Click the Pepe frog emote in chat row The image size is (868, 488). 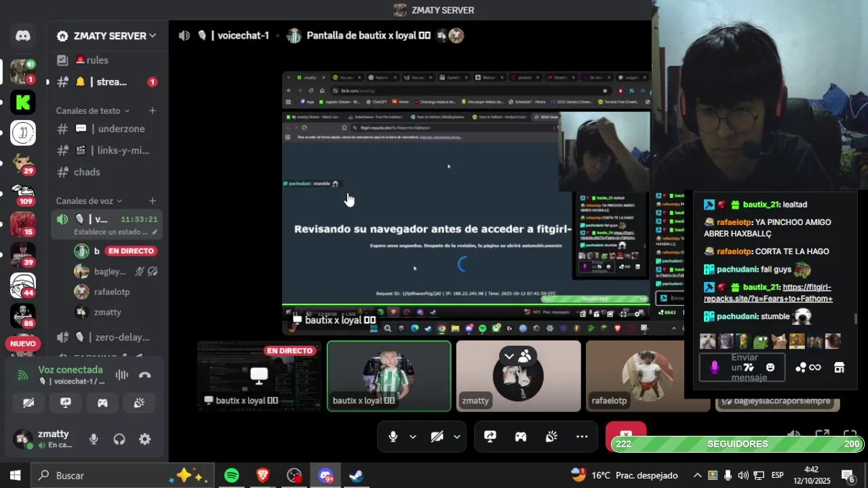(761, 341)
